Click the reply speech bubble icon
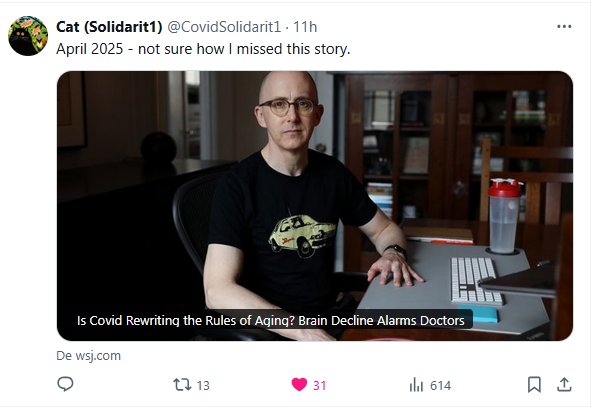This screenshot has width=600, height=408. 65,384
